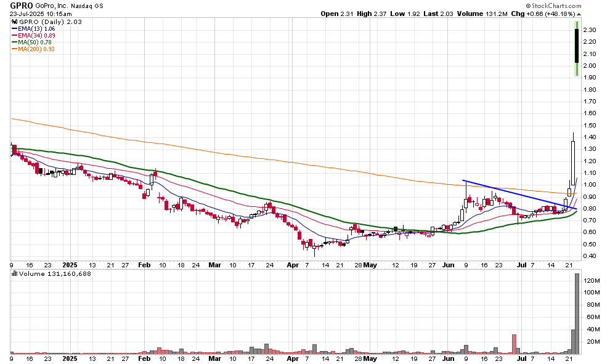This screenshot has width=610, height=364.
Task: Click the 1.40 price axis label
Action: coord(590,137)
